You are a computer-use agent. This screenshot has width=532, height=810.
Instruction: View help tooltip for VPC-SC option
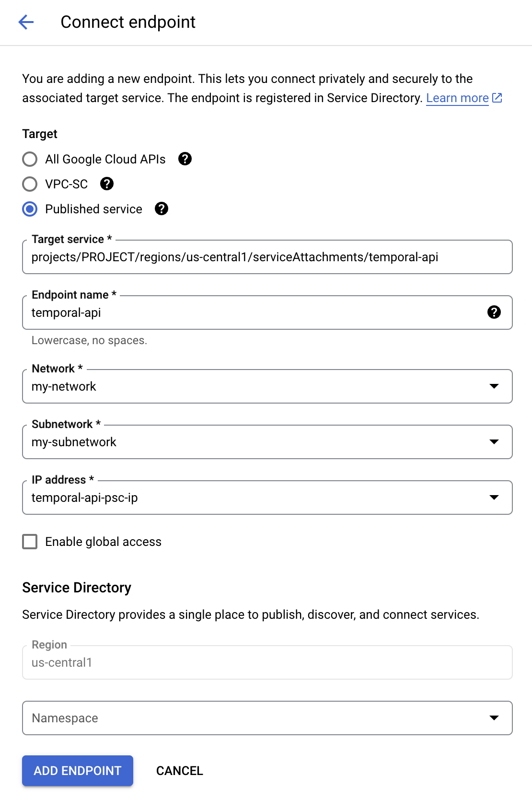[x=107, y=184]
